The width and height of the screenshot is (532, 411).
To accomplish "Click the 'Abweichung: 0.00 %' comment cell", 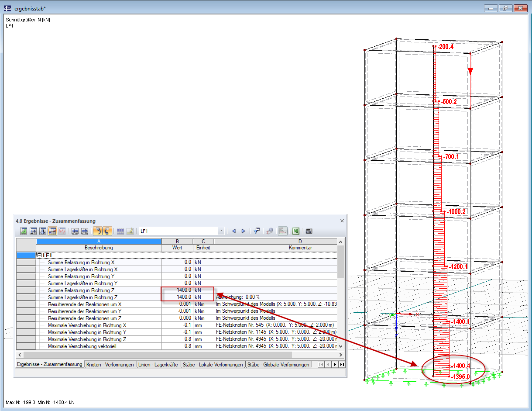I will (275, 297).
